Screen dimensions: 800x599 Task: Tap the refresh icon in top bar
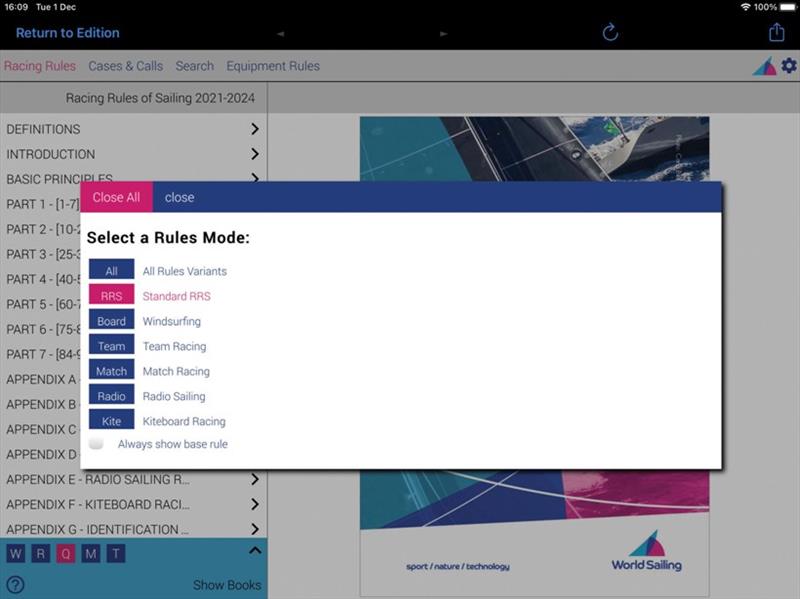pyautogui.click(x=610, y=33)
